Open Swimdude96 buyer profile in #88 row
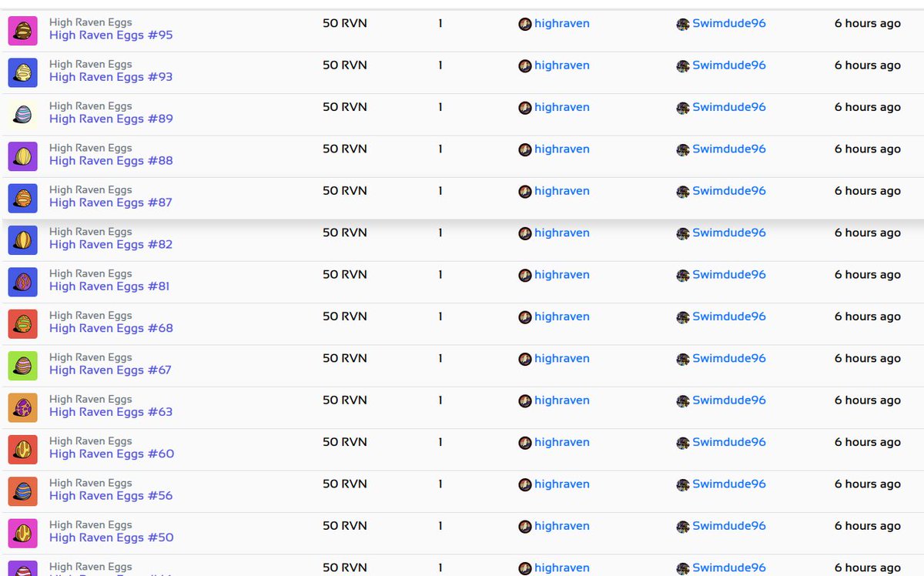Viewport: 924px width, 576px height. click(x=729, y=149)
